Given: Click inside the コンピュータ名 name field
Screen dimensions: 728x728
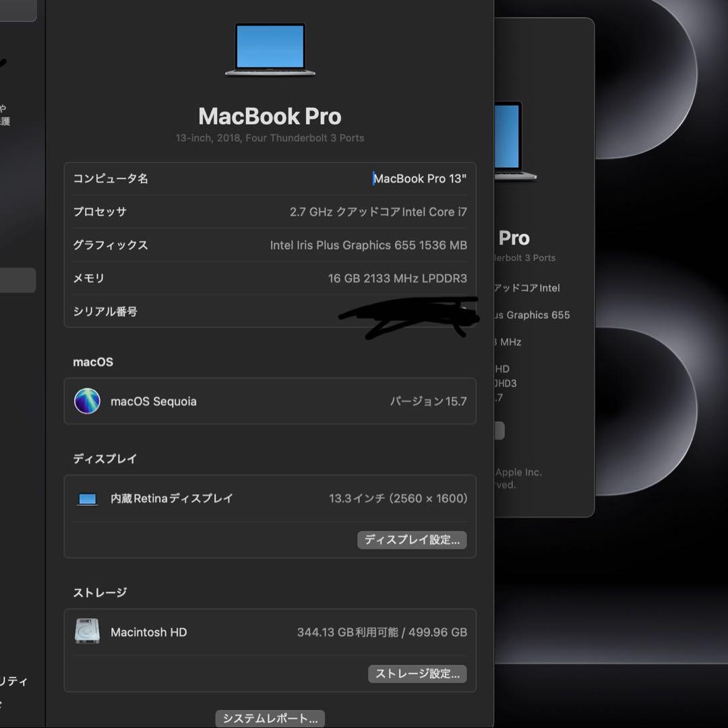Looking at the screenshot, I should coord(418,179).
